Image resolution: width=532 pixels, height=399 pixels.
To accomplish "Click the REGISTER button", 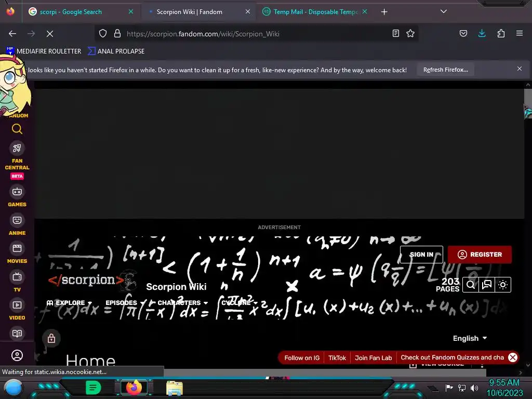I will click(x=480, y=255).
